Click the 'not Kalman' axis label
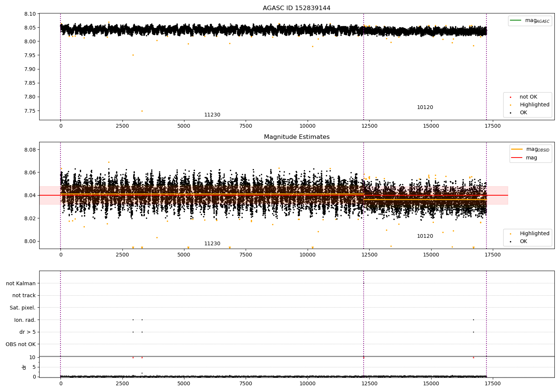The image size is (560, 392). 21,283
